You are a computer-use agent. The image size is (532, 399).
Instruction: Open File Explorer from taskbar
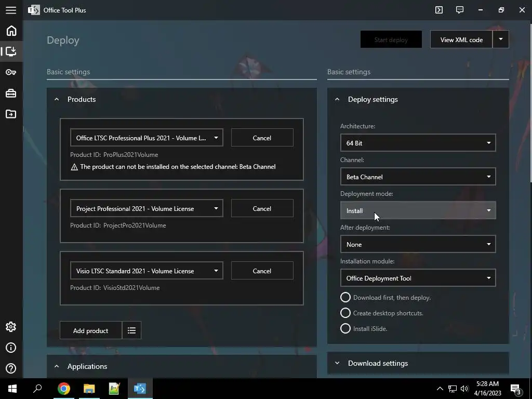89,389
